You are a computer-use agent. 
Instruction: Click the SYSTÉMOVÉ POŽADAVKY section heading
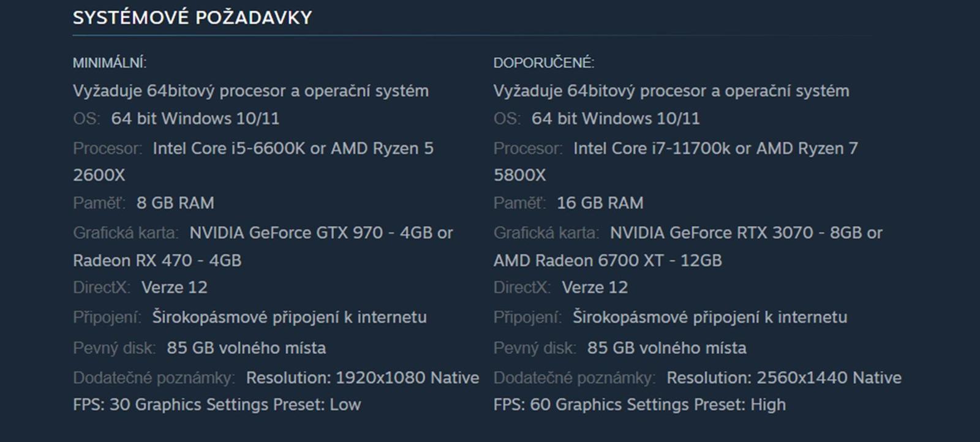coord(192,18)
